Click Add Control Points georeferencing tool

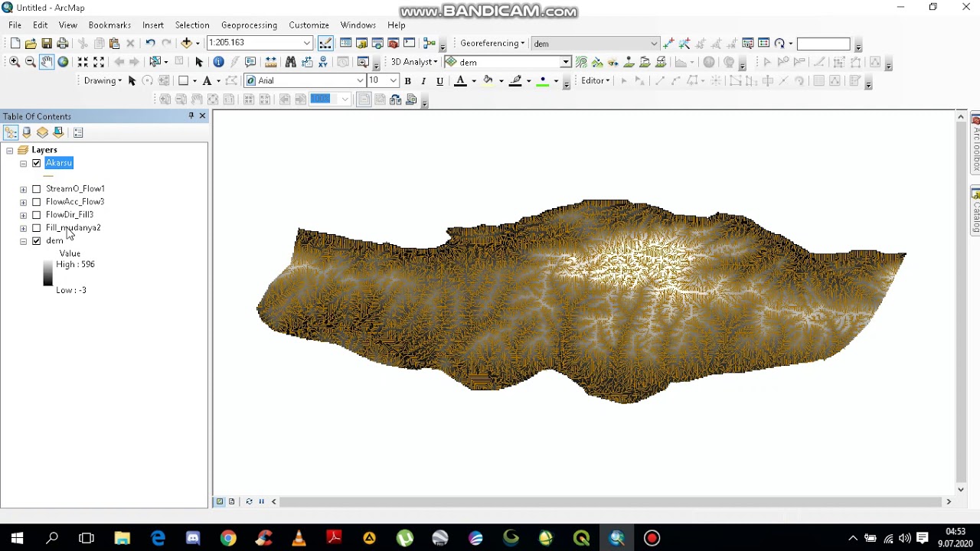[x=668, y=44]
